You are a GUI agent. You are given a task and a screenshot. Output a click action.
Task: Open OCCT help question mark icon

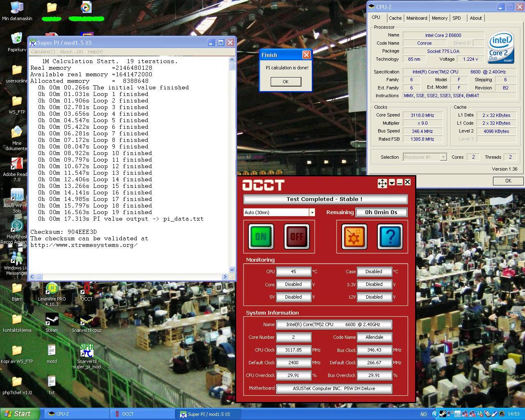(390, 236)
